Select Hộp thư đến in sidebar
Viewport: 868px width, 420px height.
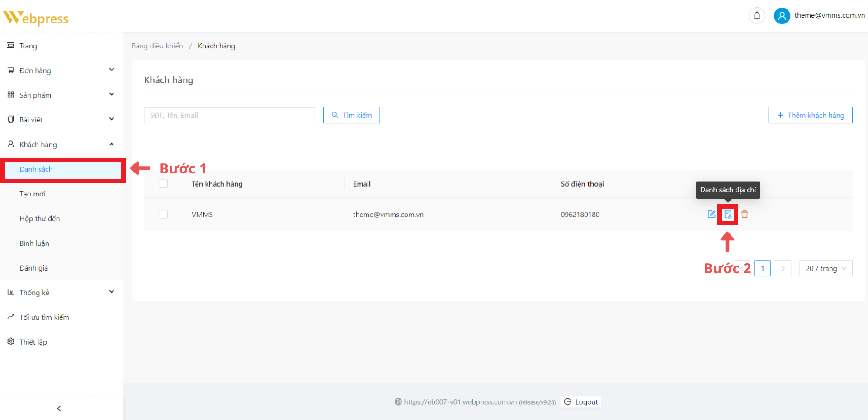click(x=40, y=219)
